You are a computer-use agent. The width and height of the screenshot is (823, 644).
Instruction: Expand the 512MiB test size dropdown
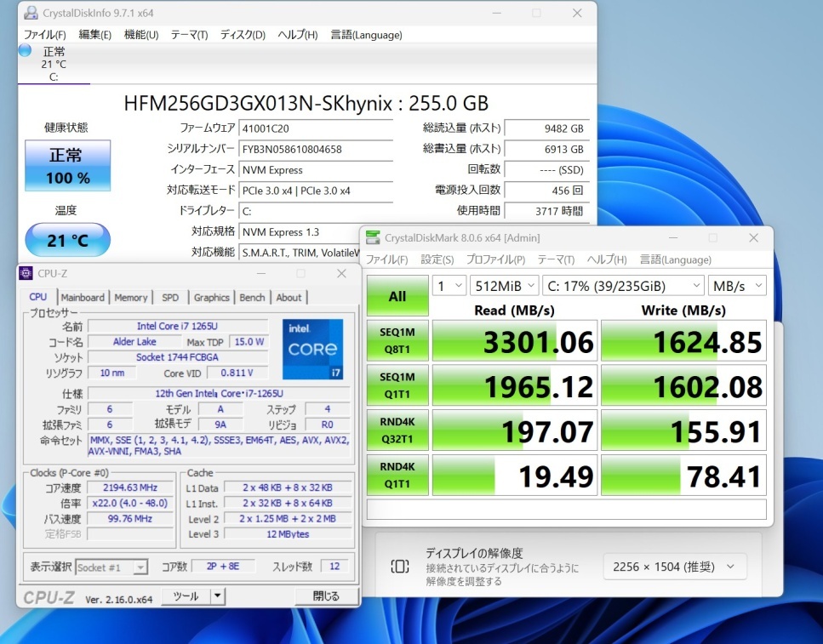504,286
